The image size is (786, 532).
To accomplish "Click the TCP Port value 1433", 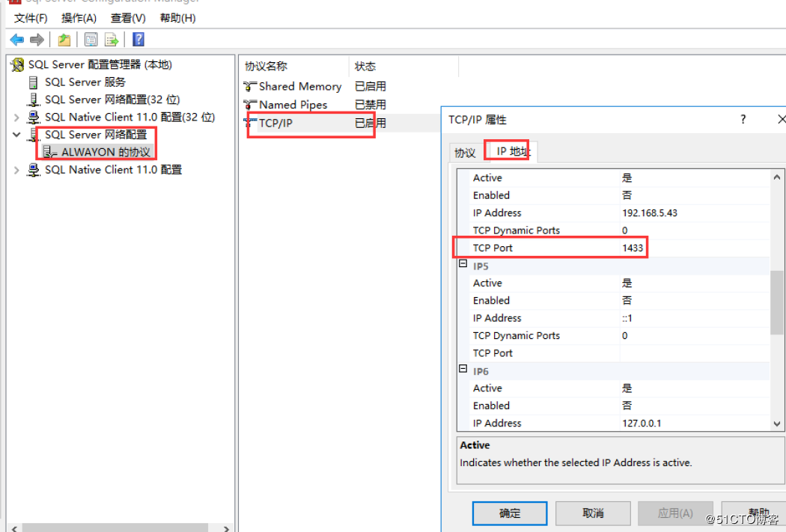I will 633,248.
